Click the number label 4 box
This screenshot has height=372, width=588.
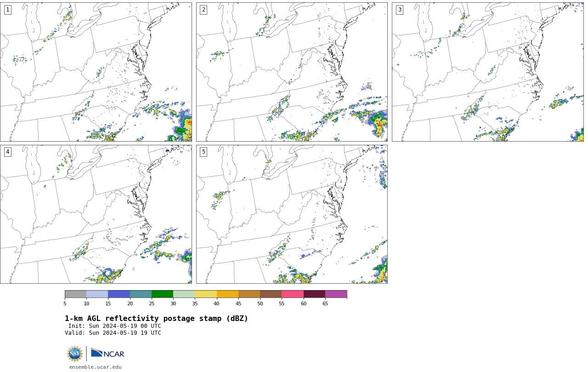[x=7, y=152]
